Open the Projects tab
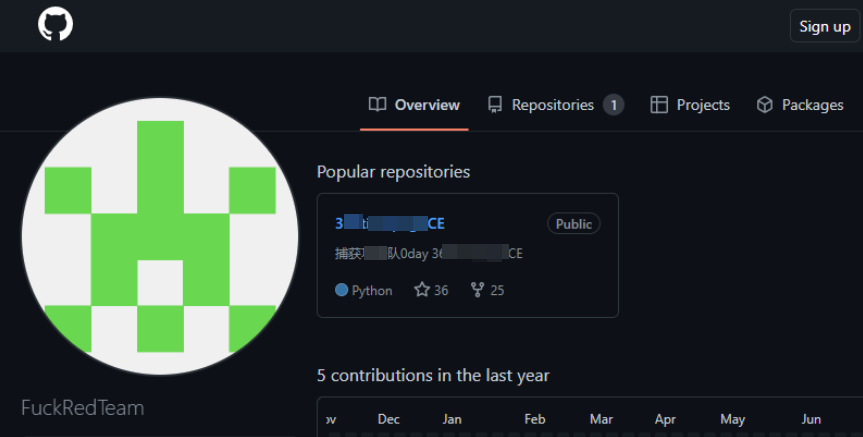 click(690, 105)
